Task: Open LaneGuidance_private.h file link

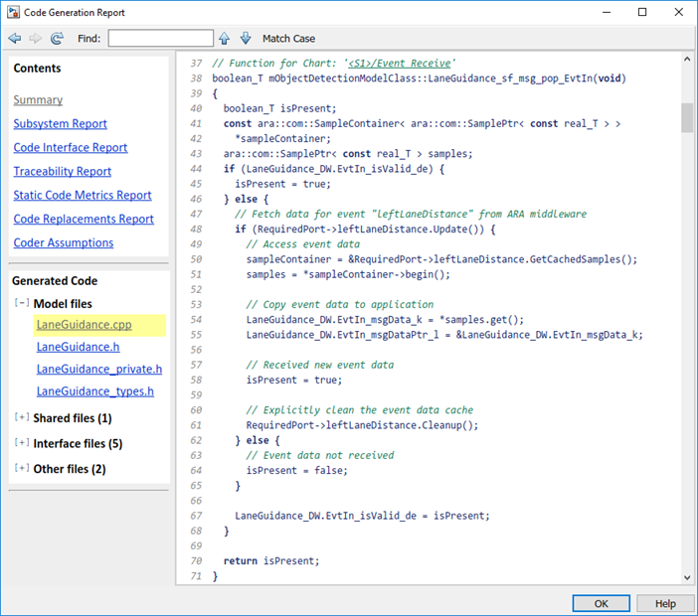Action: point(99,370)
